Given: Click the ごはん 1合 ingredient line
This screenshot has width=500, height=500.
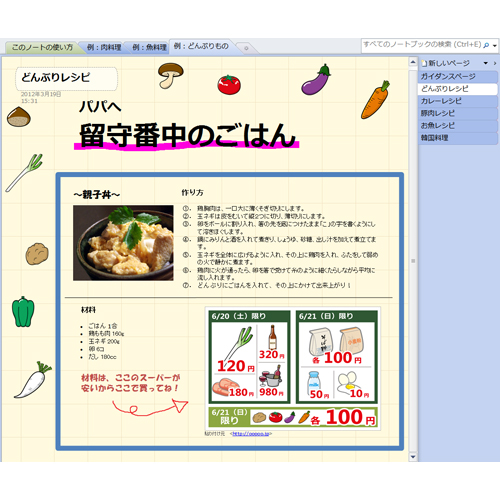Looking at the screenshot, I should [103, 326].
